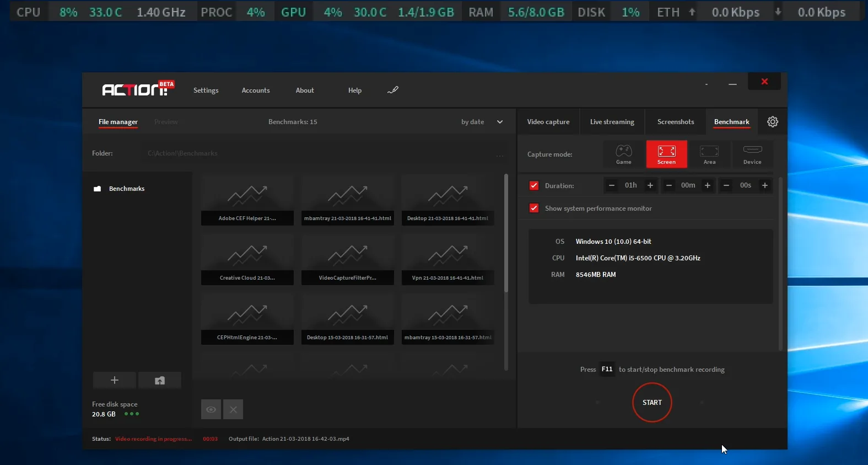
Task: Increase duration hours with plus
Action: pyautogui.click(x=650, y=185)
